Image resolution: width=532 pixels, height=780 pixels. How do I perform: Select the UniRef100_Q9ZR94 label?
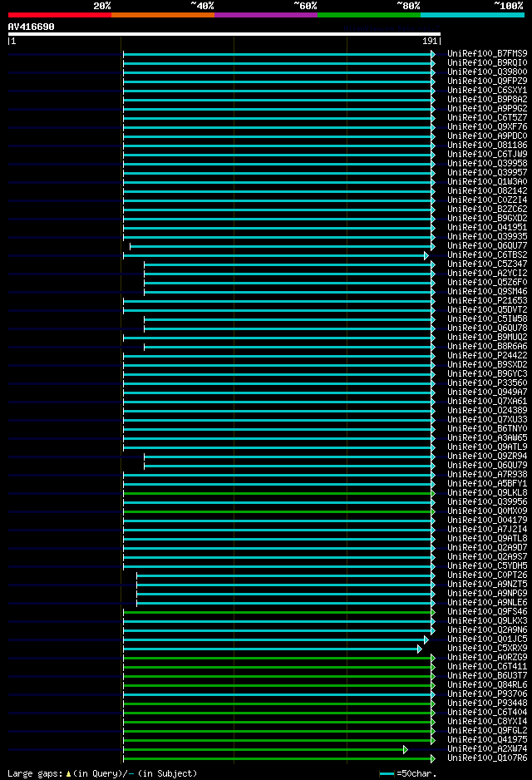487,457
